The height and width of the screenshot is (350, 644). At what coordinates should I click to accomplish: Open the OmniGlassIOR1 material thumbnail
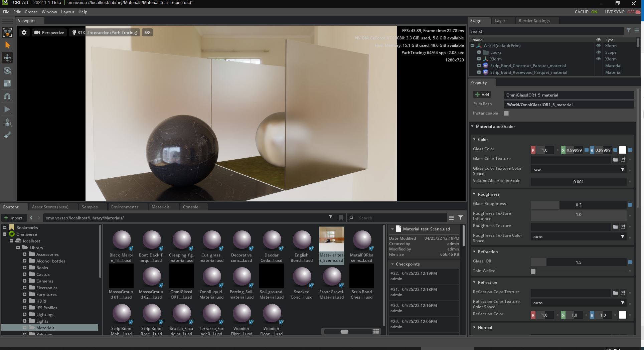click(x=181, y=276)
